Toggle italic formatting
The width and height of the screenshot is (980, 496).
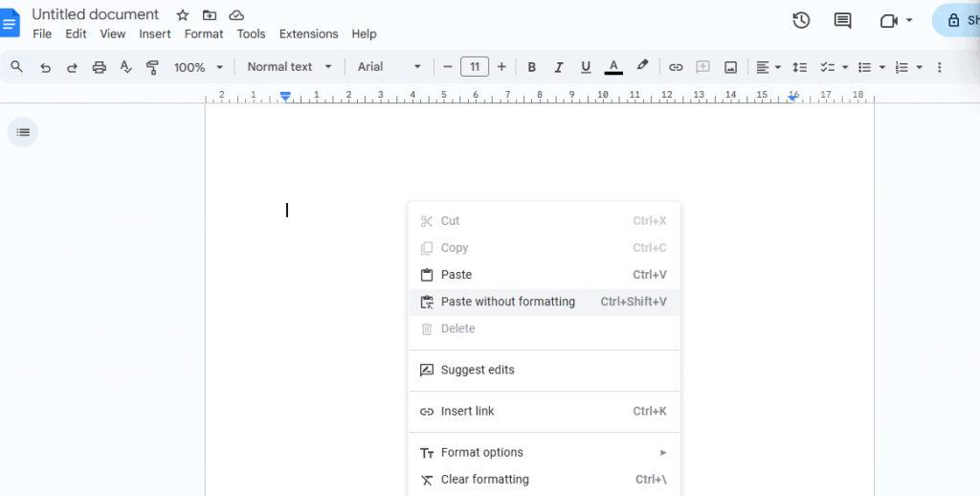click(x=559, y=67)
